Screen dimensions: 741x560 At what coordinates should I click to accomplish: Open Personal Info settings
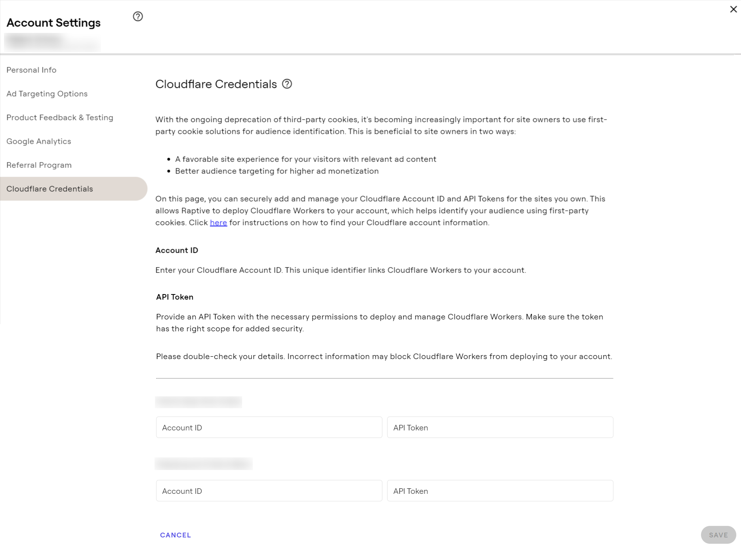click(x=31, y=70)
